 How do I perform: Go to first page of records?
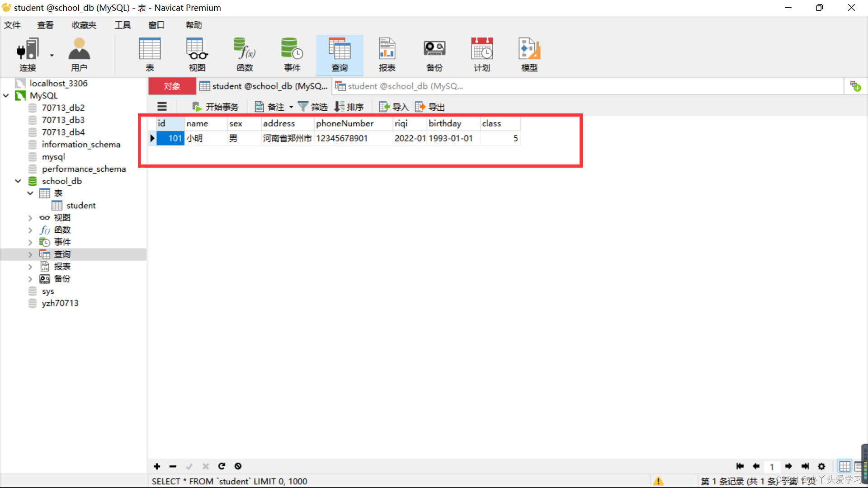click(740, 466)
